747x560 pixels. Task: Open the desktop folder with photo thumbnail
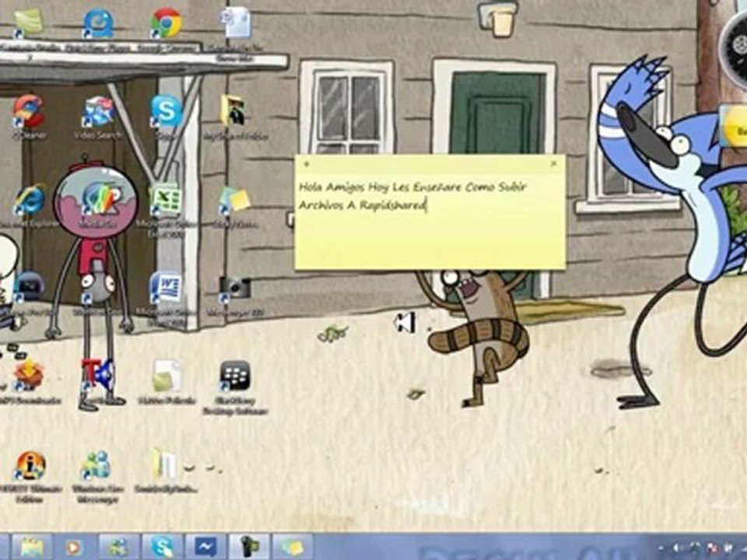(233, 110)
